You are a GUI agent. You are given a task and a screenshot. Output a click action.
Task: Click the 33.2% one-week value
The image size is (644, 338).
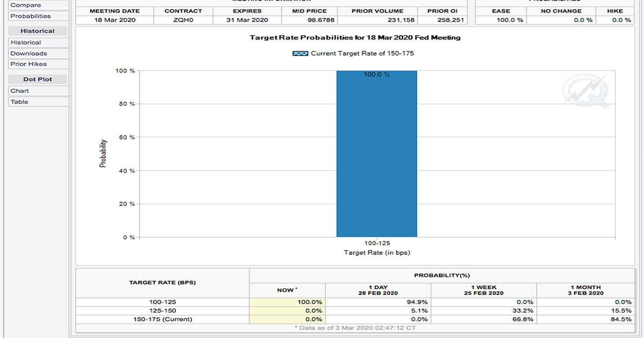[523, 311]
